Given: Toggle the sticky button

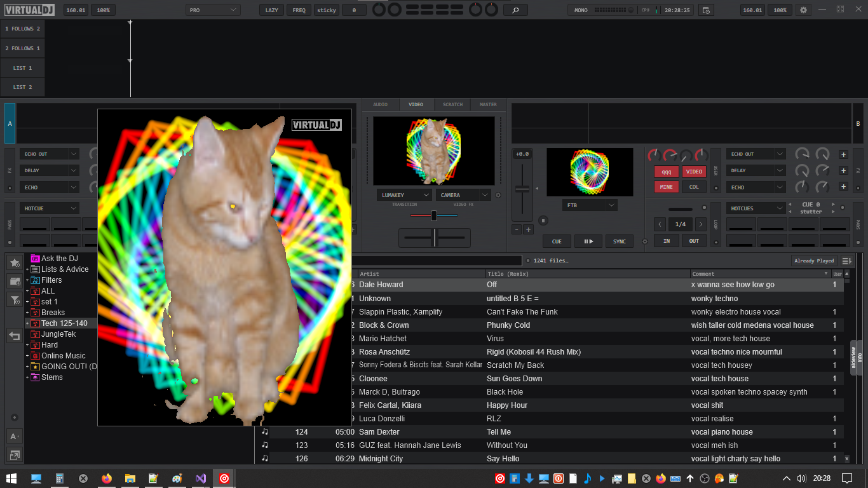Looking at the screenshot, I should (x=327, y=10).
